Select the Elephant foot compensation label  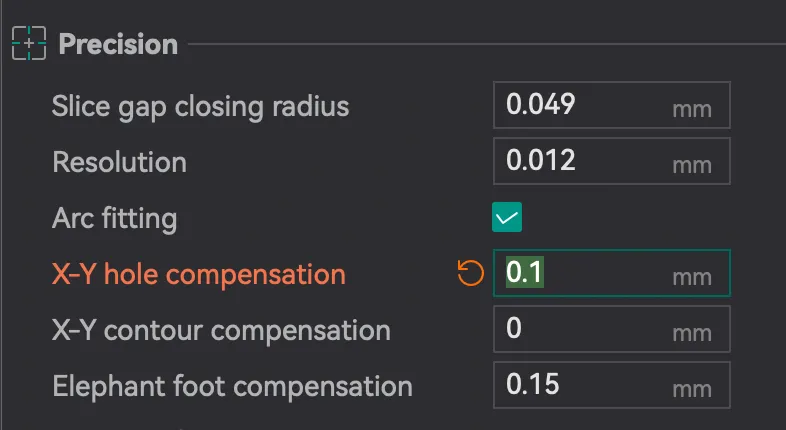[x=233, y=387]
